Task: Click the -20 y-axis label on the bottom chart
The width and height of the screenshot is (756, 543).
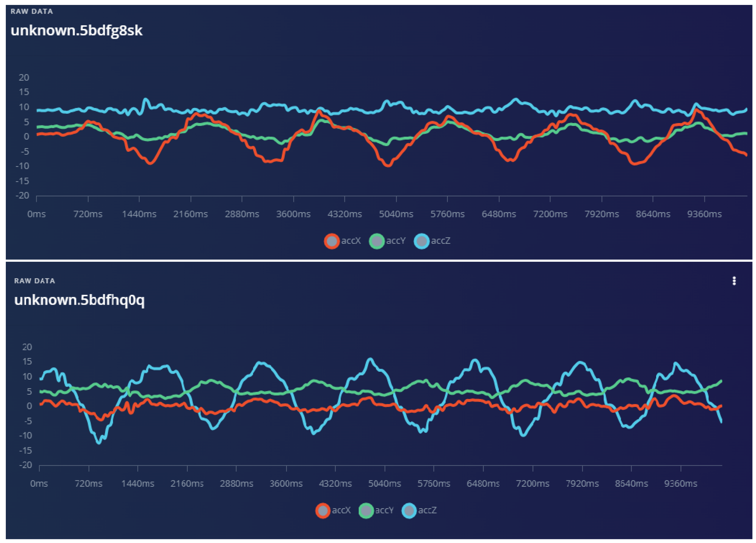Action: [x=25, y=465]
